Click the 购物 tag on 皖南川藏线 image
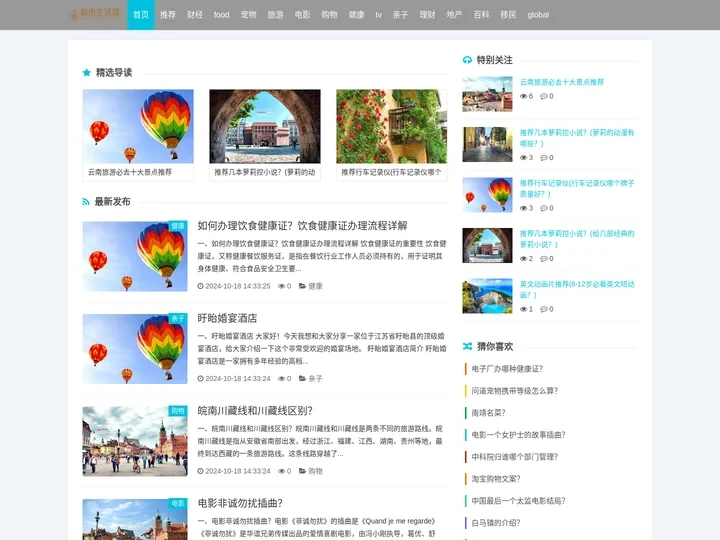Screen dimensions: 720x540 [x=178, y=411]
